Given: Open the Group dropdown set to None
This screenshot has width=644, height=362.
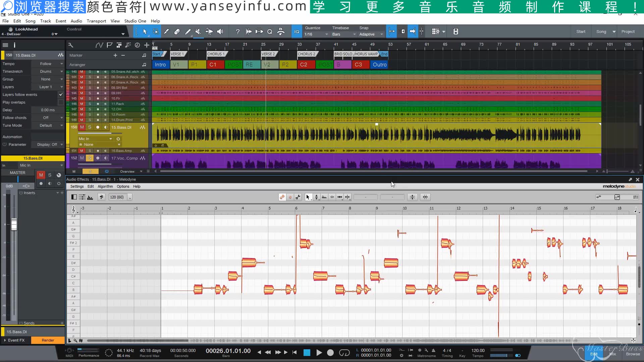Looking at the screenshot, I should click(x=48, y=79).
